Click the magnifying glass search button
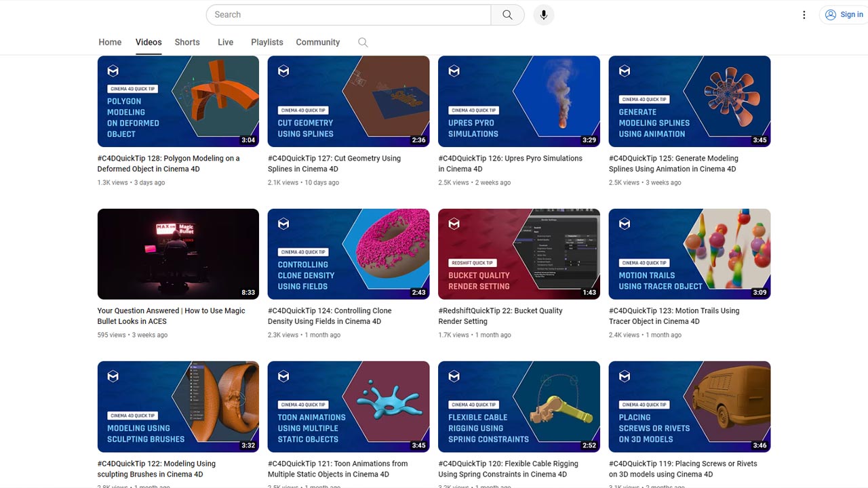868x488 pixels. click(507, 15)
